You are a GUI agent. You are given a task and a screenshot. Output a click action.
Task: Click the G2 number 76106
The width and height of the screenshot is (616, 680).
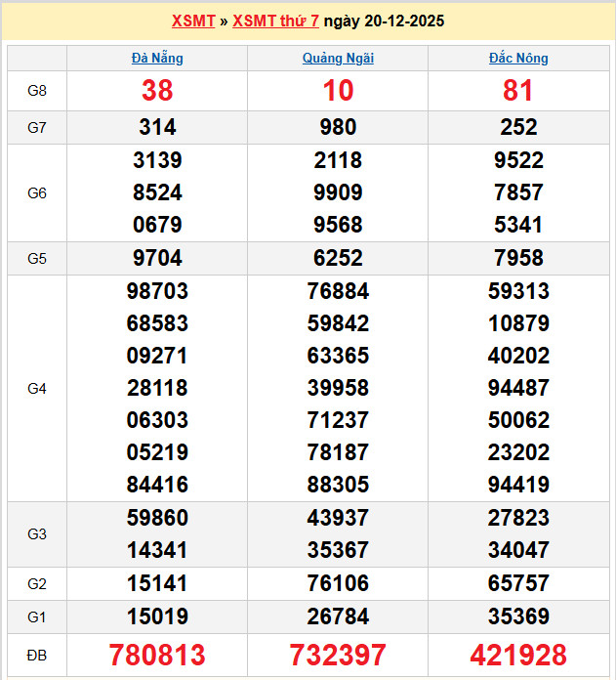point(338,583)
